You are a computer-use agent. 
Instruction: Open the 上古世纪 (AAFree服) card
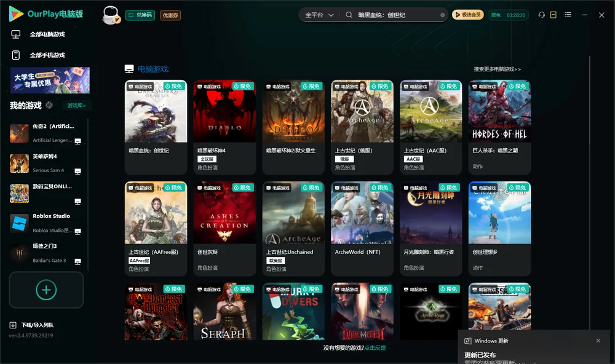click(x=156, y=229)
